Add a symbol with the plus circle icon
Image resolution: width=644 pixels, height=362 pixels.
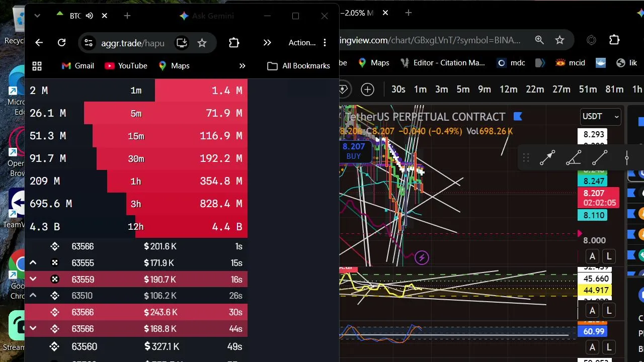pos(368,89)
